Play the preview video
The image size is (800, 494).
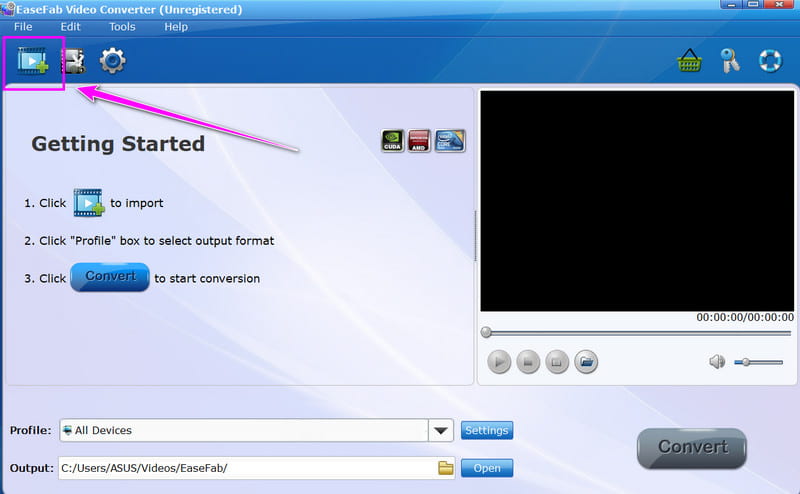499,362
